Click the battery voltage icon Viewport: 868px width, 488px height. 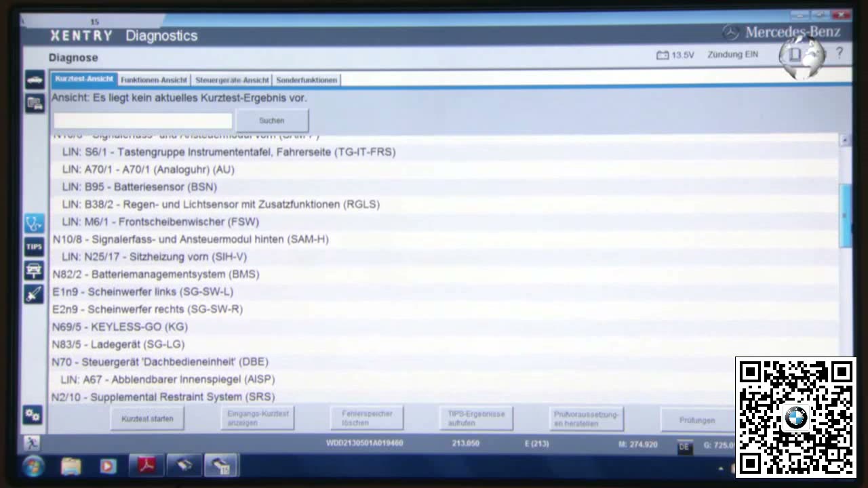click(x=663, y=55)
